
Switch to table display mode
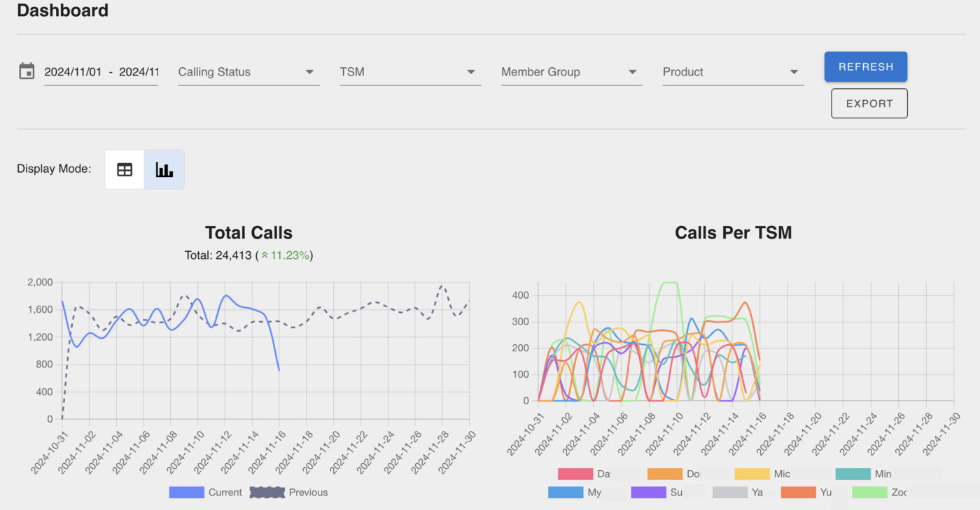[x=125, y=169]
